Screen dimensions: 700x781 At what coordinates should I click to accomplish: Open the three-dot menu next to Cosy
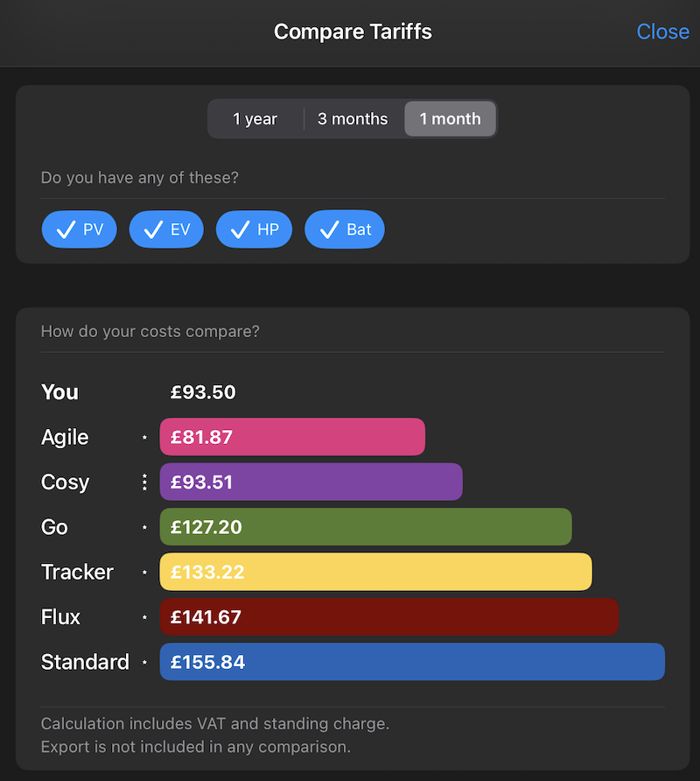(x=144, y=482)
